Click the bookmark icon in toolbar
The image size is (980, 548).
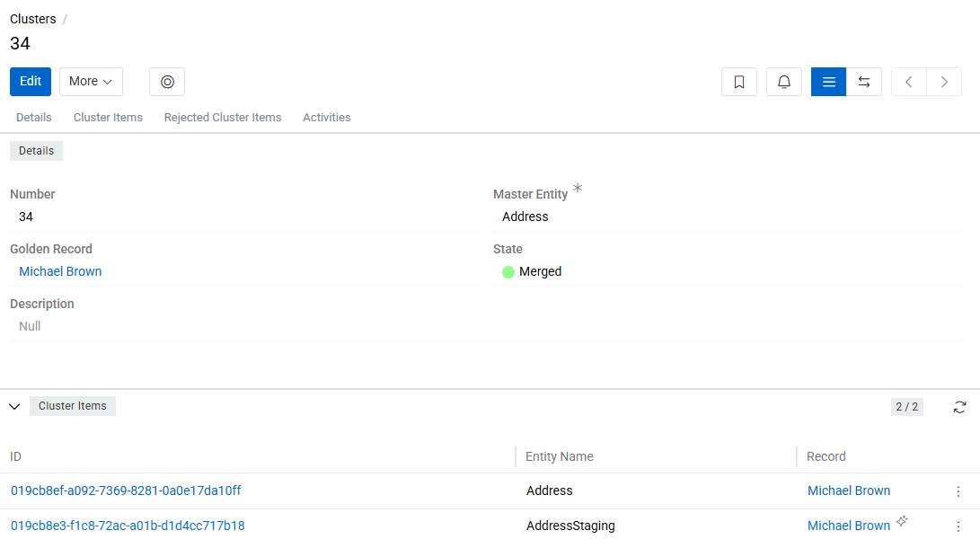click(739, 82)
